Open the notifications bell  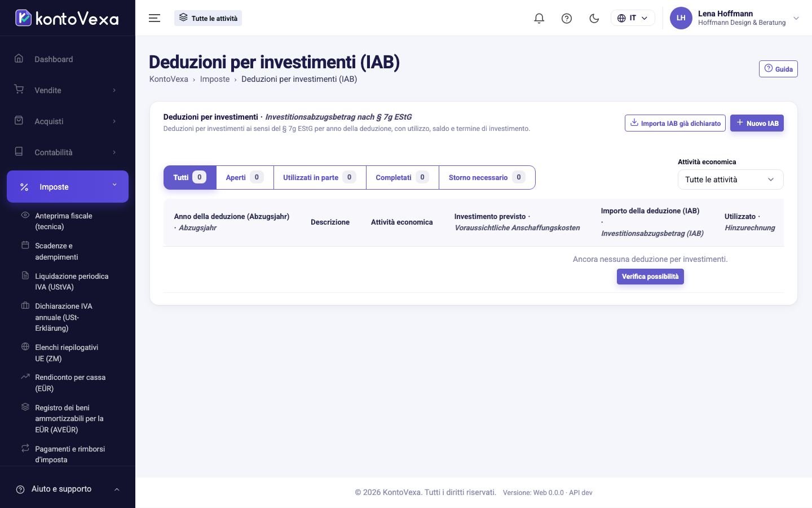tap(539, 18)
